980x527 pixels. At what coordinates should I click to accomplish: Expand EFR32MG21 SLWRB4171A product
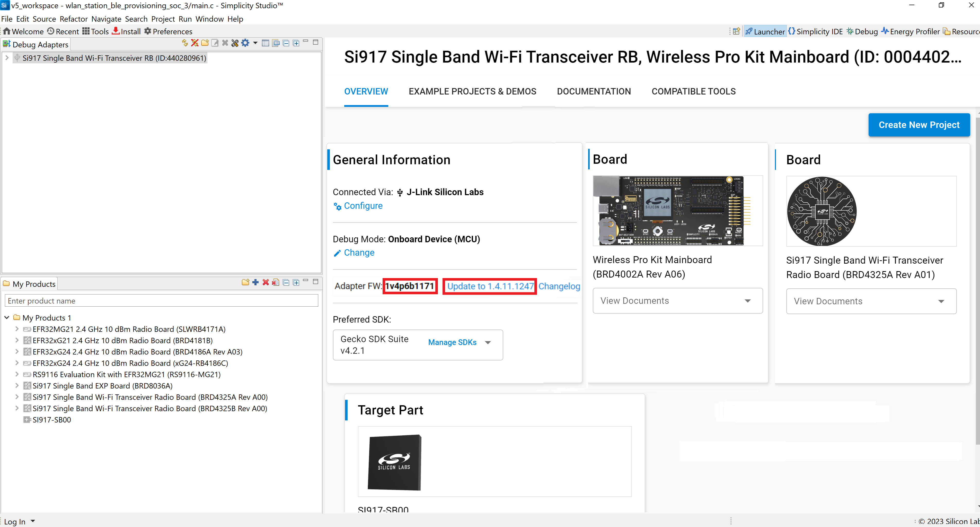coord(17,329)
